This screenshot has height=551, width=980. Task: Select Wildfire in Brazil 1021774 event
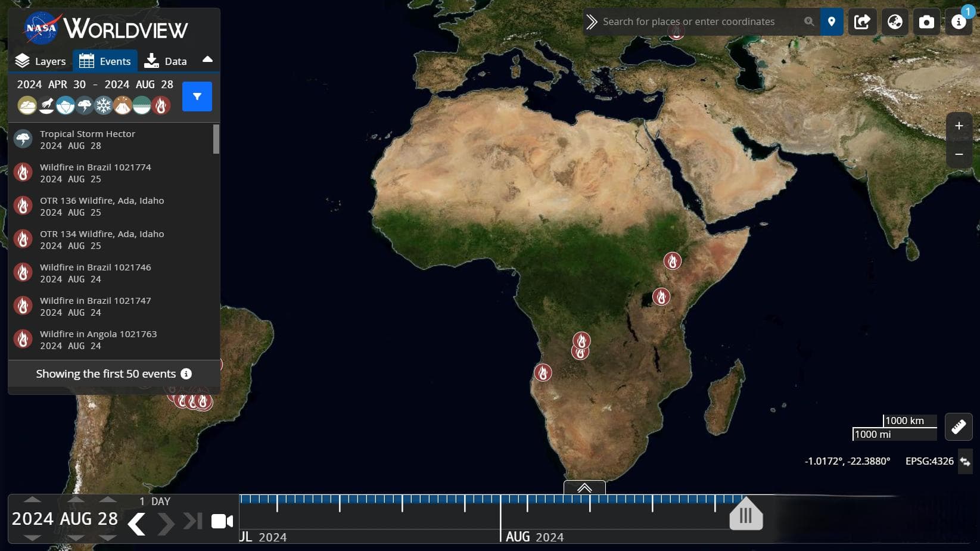(x=111, y=173)
